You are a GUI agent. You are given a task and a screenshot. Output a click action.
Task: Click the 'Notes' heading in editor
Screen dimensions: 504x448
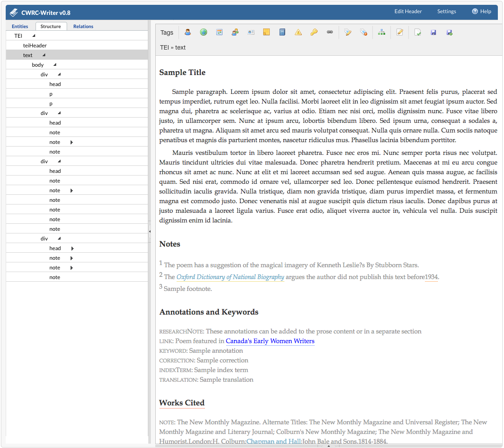coord(170,244)
